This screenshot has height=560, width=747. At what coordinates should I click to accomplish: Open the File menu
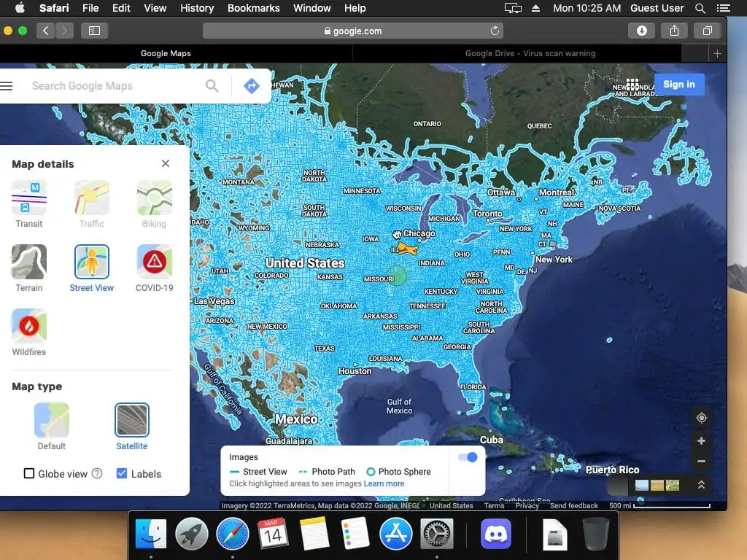click(90, 8)
